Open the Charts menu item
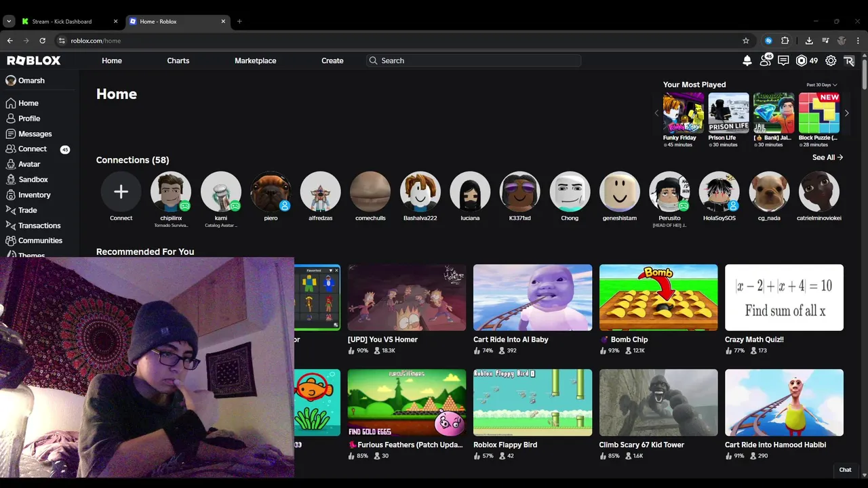This screenshot has width=868, height=488. [x=178, y=60]
